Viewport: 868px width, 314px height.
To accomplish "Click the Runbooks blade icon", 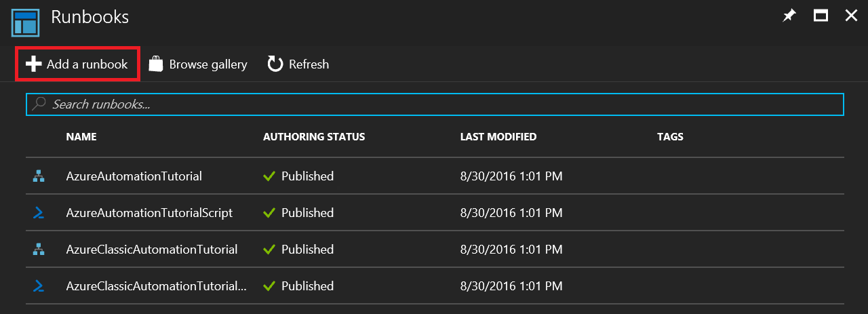I will [26, 22].
